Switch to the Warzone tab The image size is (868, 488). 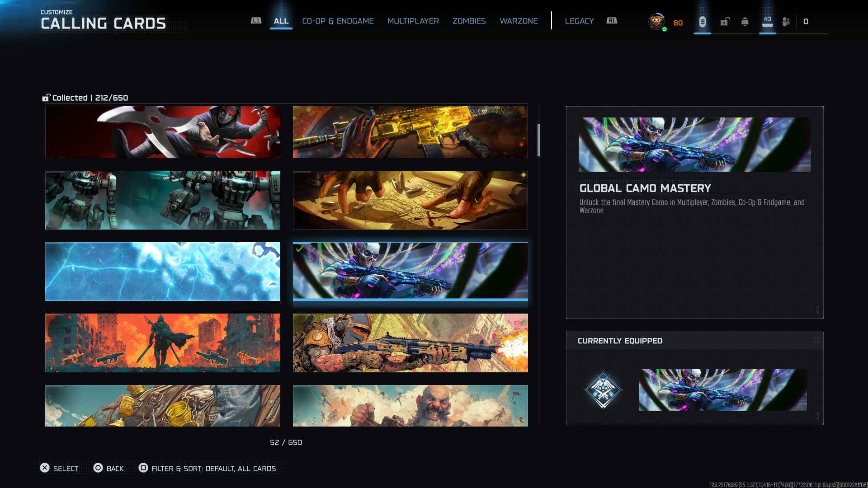pyautogui.click(x=519, y=21)
